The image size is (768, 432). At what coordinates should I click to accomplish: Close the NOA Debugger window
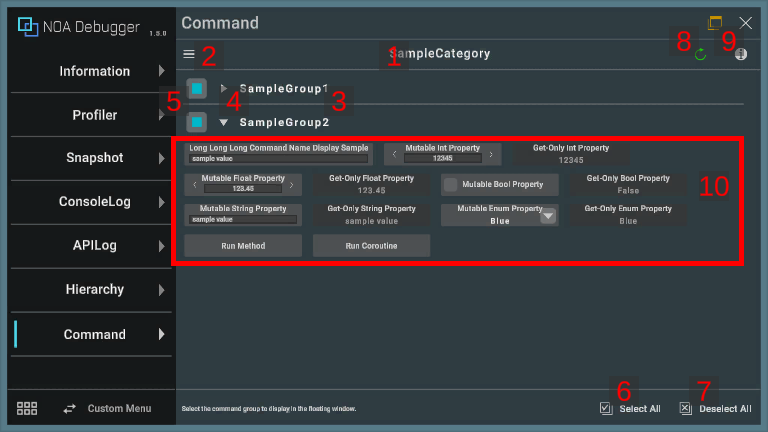point(745,23)
